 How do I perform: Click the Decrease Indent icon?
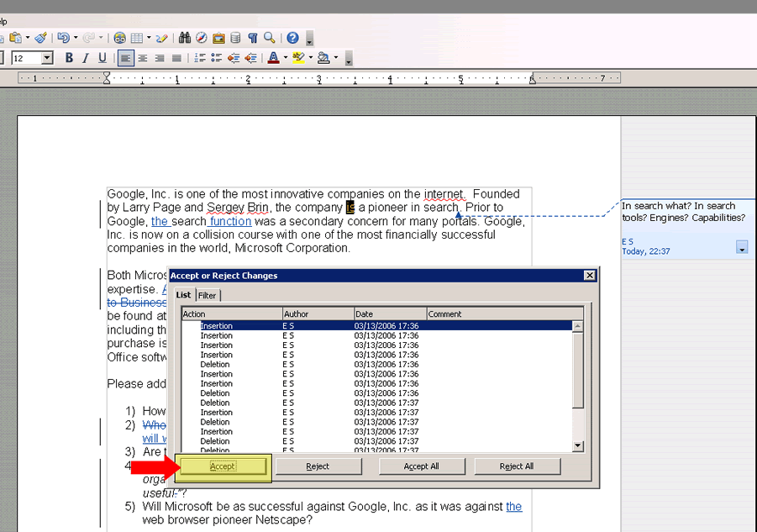pyautogui.click(x=234, y=59)
